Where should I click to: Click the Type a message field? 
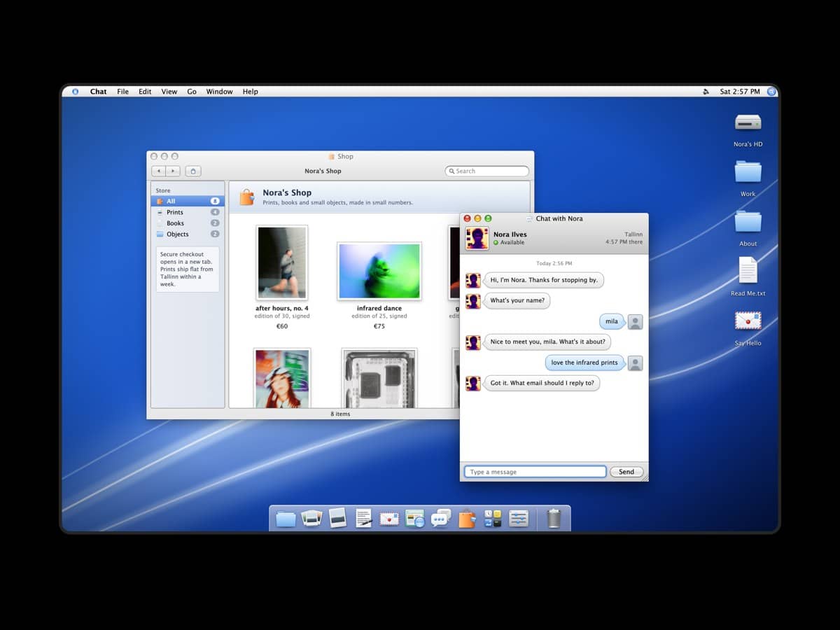pos(535,472)
